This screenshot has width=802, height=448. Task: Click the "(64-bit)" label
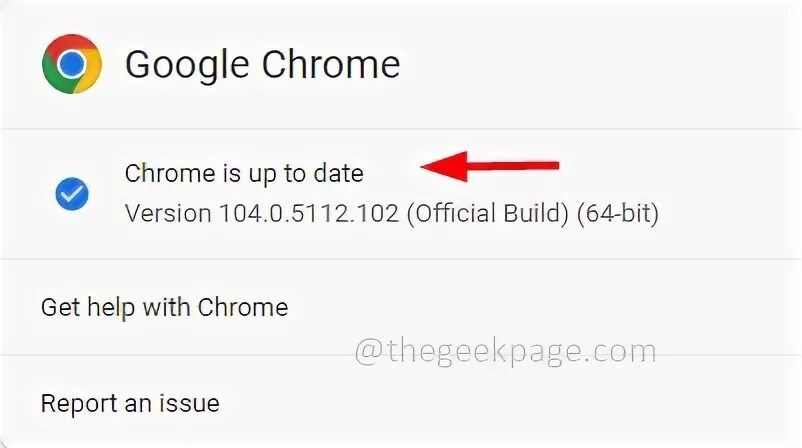click(616, 213)
